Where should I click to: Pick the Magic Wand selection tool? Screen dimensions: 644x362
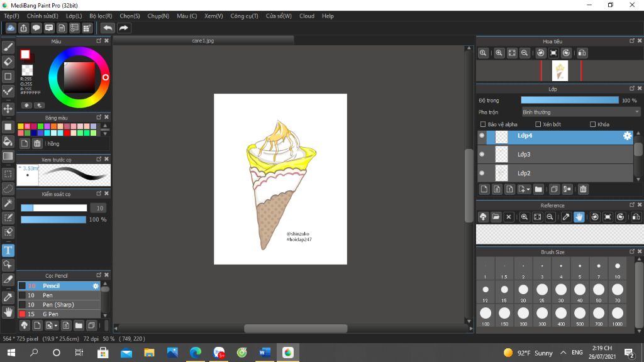[8, 203]
